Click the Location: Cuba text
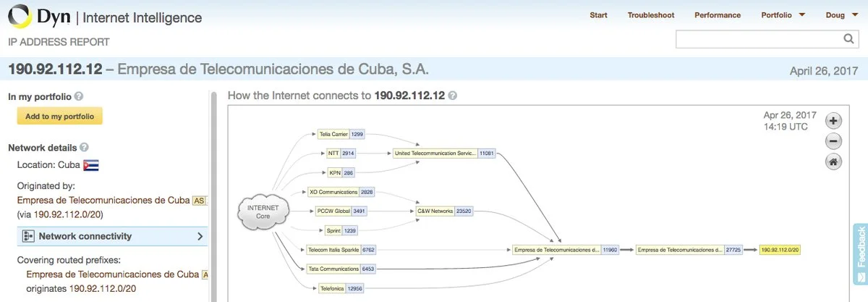 pyautogui.click(x=48, y=165)
